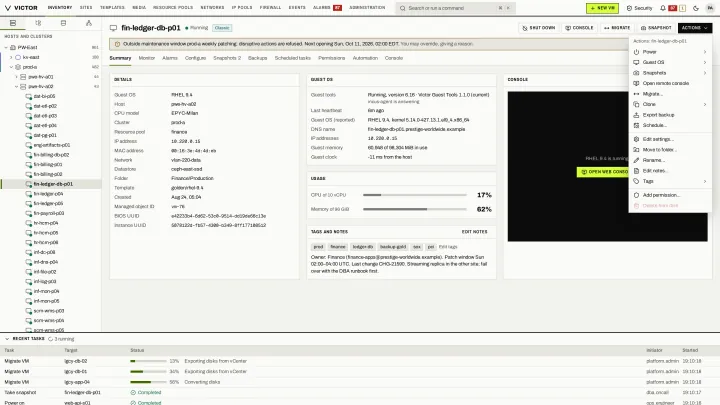Click the New VM button

click(x=602, y=8)
